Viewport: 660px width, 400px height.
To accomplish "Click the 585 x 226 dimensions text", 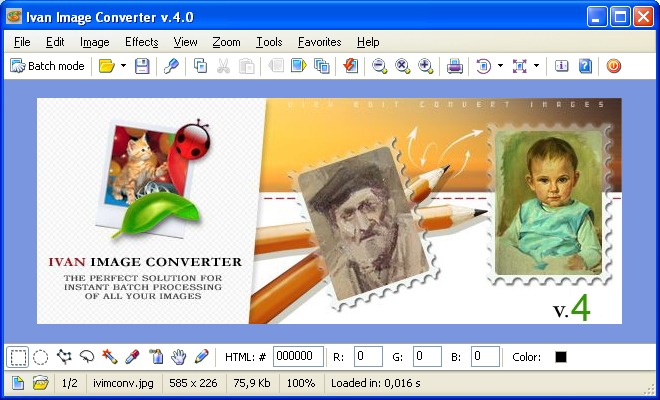I will (193, 383).
